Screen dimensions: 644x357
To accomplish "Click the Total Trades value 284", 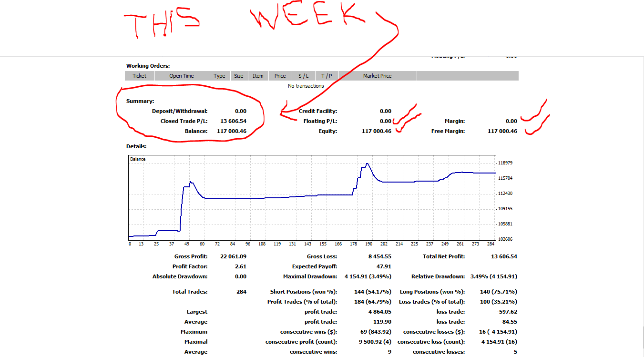I will click(241, 292).
